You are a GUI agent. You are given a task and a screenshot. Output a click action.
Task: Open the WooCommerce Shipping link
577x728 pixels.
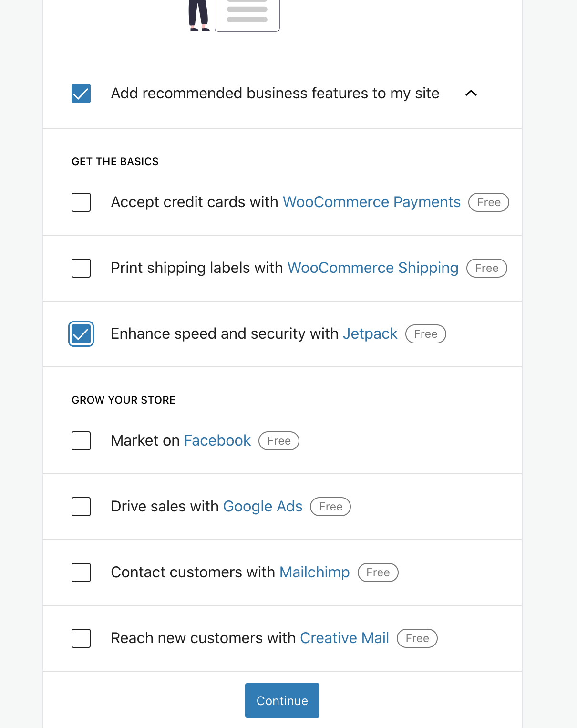(x=373, y=268)
